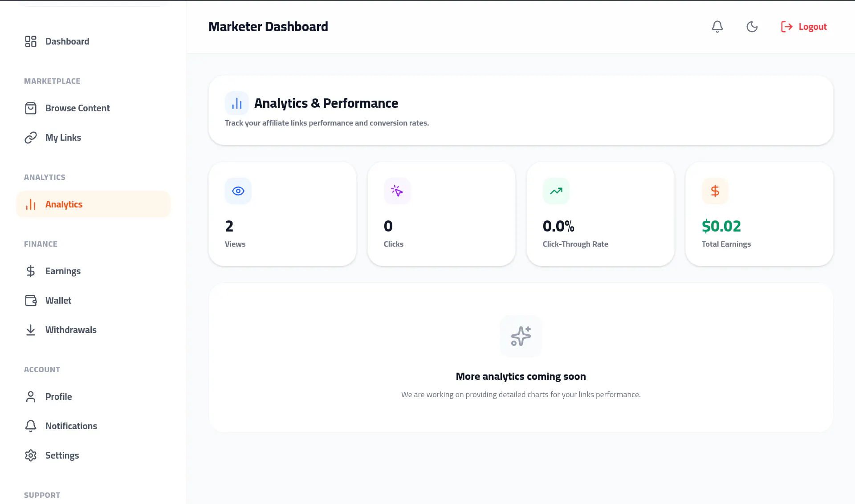Click the sparkle icon above coming soon message
Image resolution: width=855 pixels, height=504 pixels.
point(521,336)
